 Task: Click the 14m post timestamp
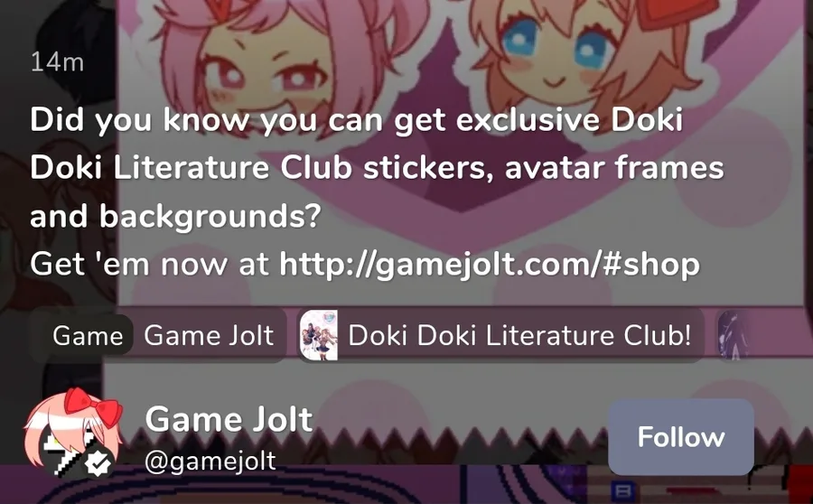[57, 62]
